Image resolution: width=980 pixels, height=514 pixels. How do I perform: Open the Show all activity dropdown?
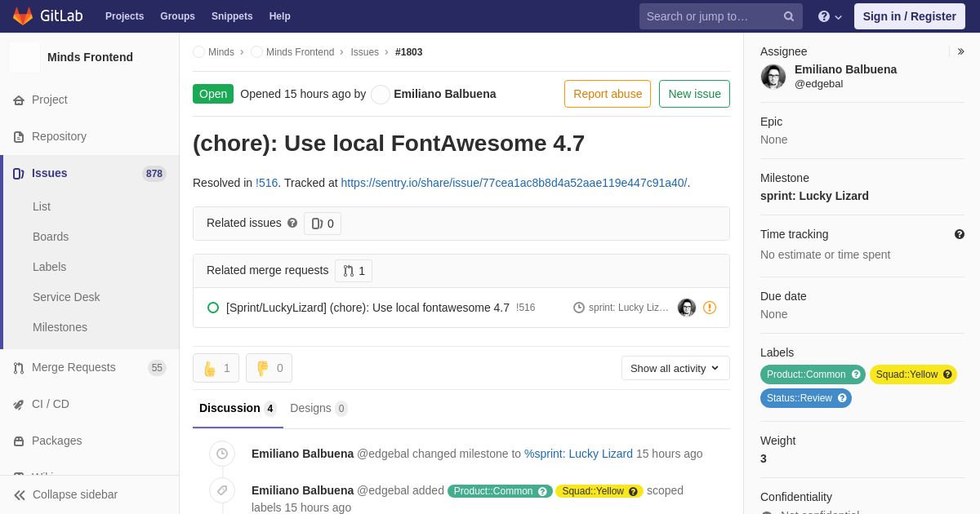675,368
